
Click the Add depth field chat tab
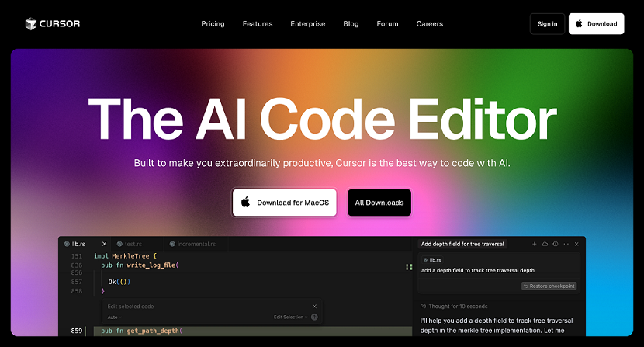pos(462,244)
